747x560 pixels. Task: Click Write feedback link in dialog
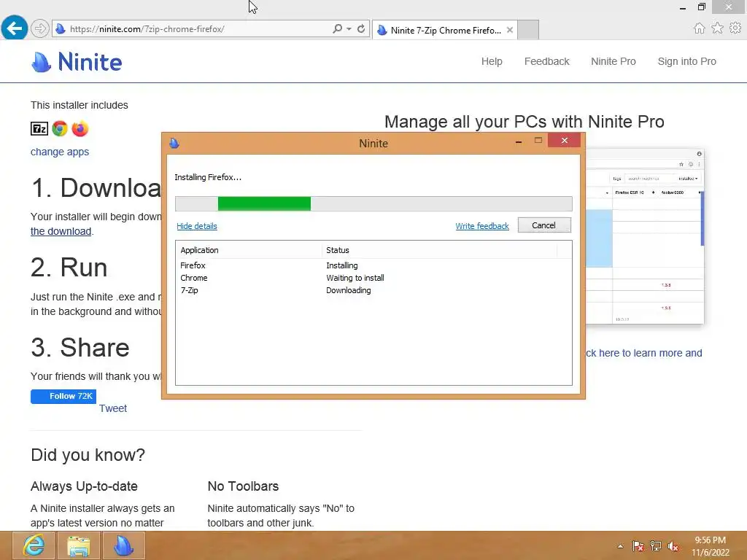482,226
